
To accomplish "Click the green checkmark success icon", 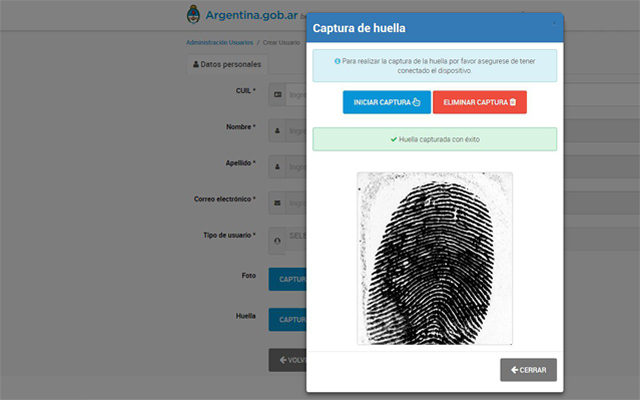I will [393, 139].
